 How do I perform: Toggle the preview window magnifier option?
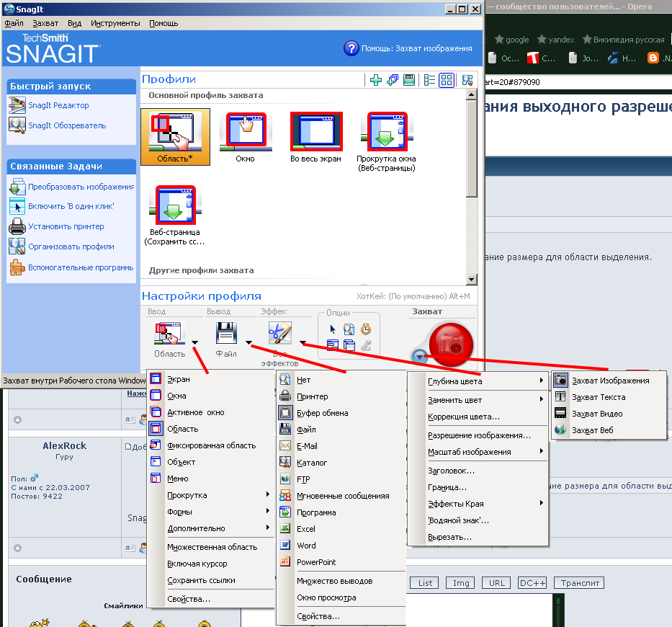coord(349,329)
